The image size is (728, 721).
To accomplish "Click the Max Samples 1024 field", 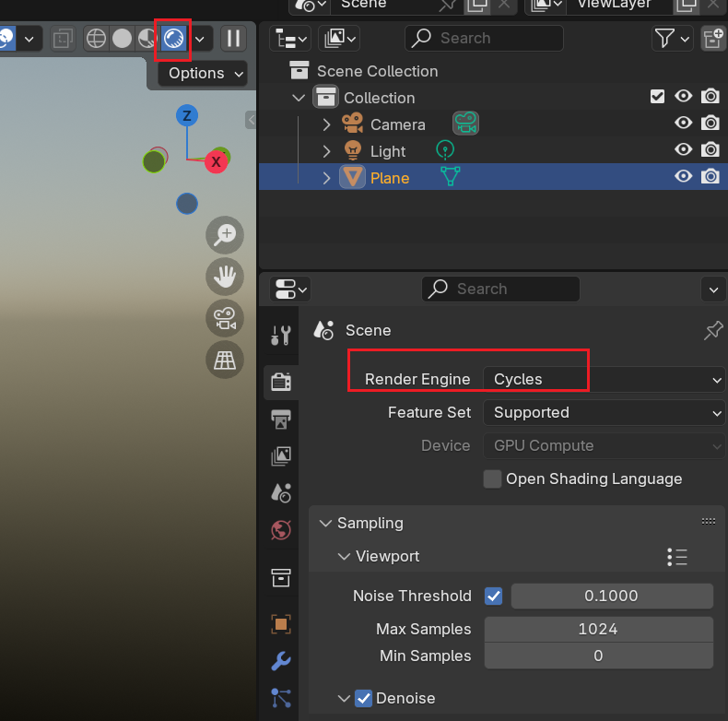I will 598,629.
